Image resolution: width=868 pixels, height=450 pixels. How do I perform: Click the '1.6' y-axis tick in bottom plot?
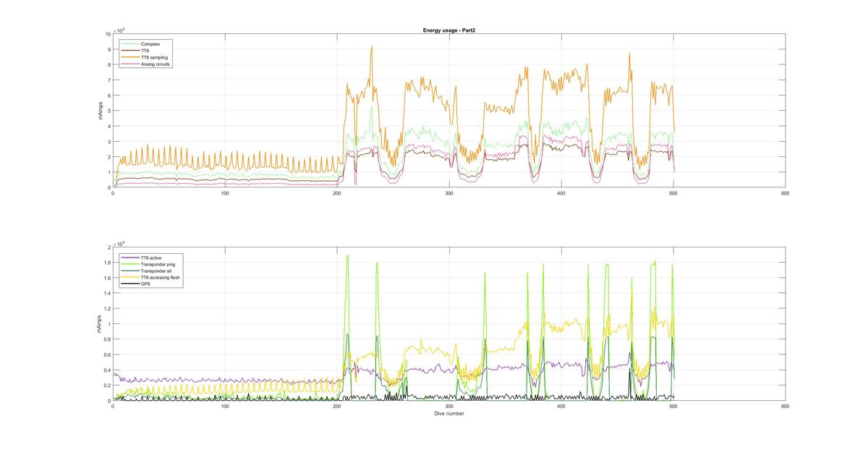tap(107, 278)
